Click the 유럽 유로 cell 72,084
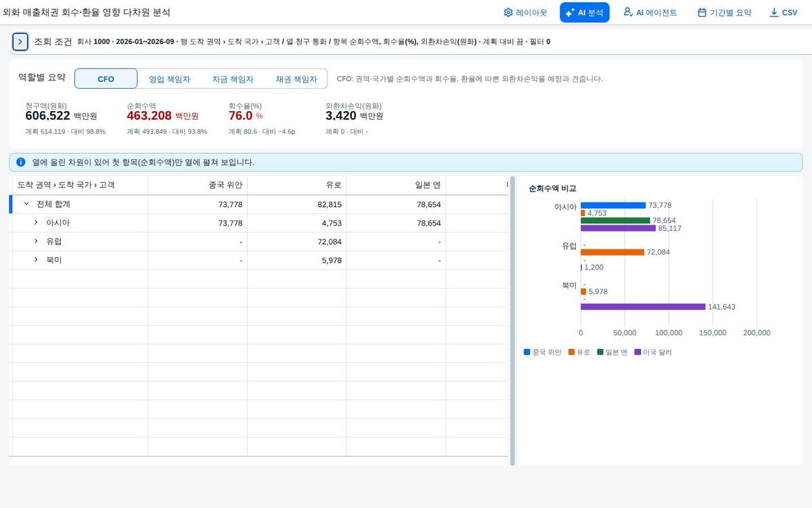812x508 pixels. click(297, 241)
